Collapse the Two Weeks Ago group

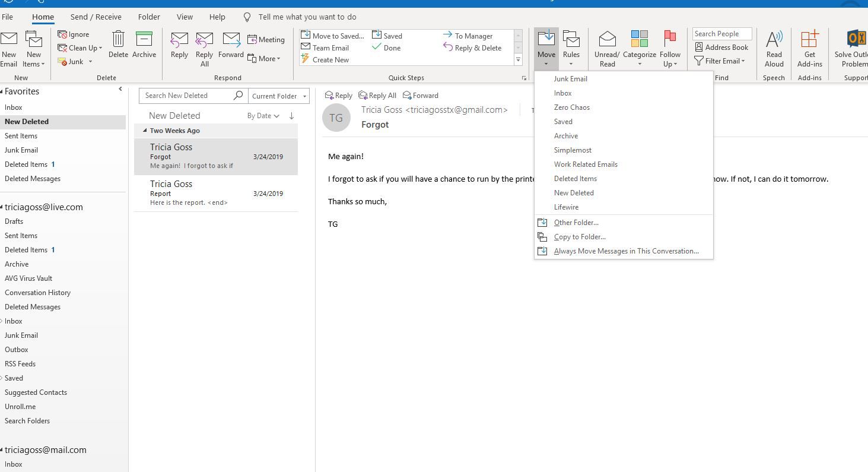(145, 131)
